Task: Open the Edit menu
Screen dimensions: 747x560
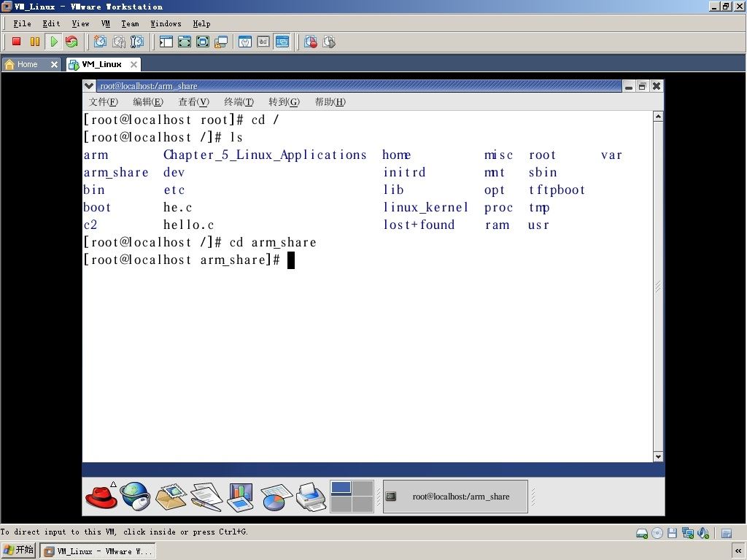Action: coord(51,24)
